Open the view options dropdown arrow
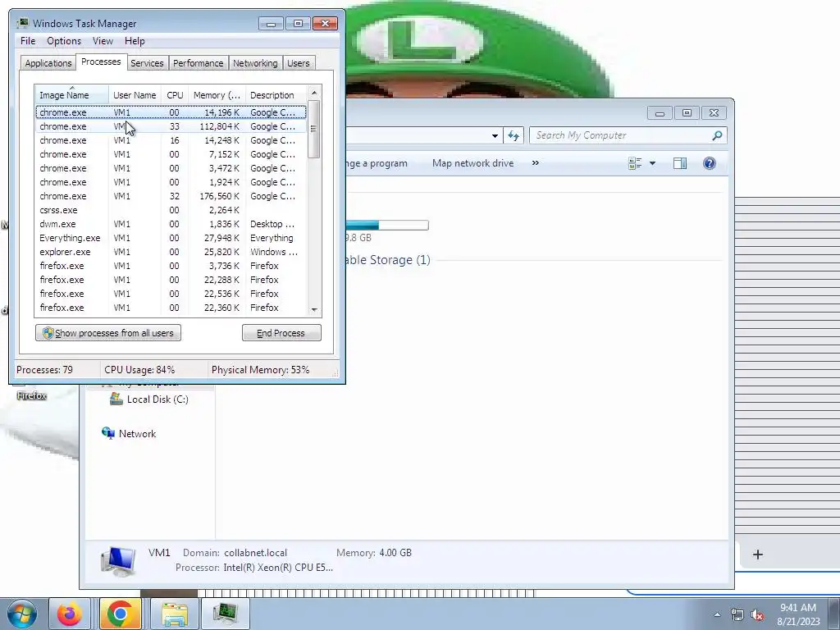840x630 pixels. pos(652,163)
